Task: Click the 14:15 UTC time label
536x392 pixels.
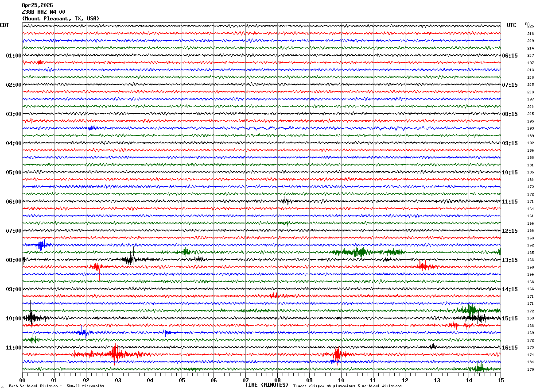Action: pyautogui.click(x=510, y=289)
